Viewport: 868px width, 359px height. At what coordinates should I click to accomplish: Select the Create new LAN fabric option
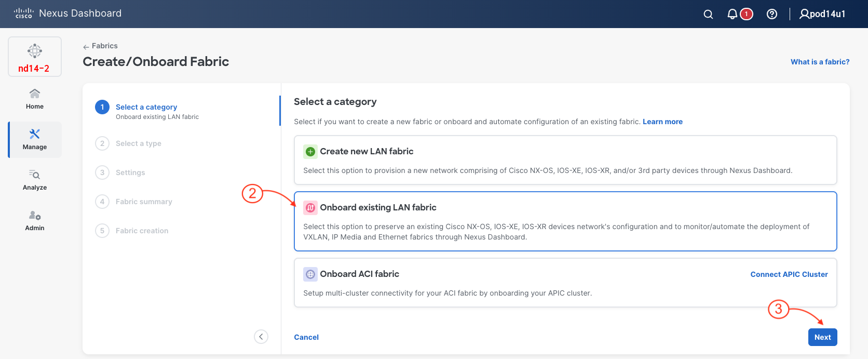tap(565, 160)
